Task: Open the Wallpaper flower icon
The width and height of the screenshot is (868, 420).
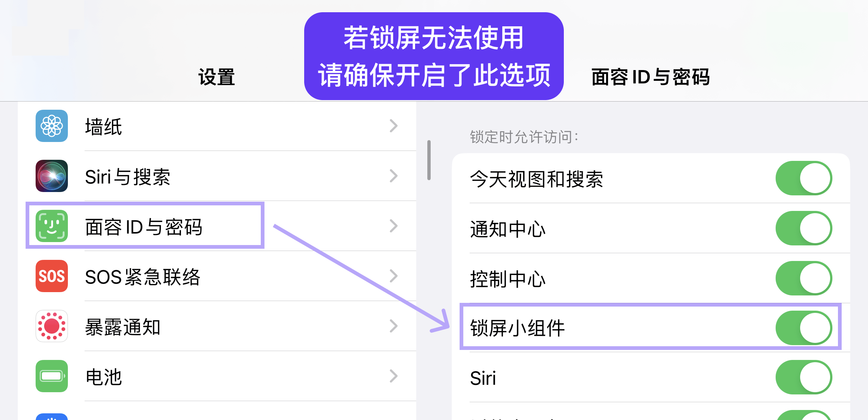Action: tap(52, 126)
